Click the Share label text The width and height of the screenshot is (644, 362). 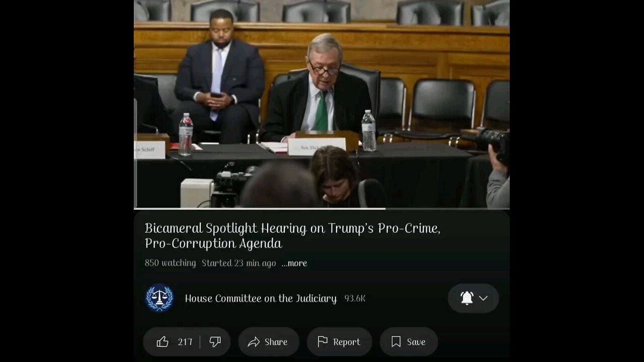coord(276,342)
